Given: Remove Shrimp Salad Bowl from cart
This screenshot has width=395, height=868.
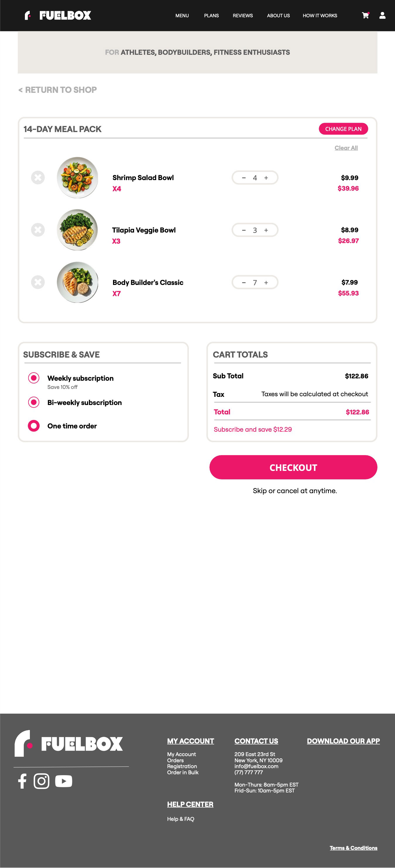Looking at the screenshot, I should (38, 177).
